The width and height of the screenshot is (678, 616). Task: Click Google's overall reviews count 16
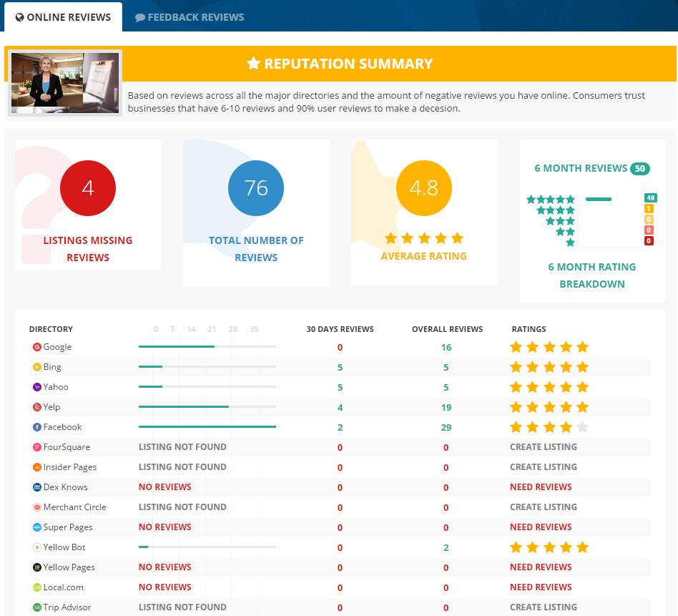(x=446, y=348)
